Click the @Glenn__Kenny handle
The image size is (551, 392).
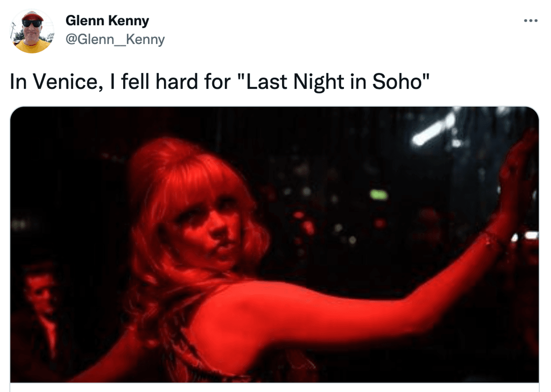(115, 39)
